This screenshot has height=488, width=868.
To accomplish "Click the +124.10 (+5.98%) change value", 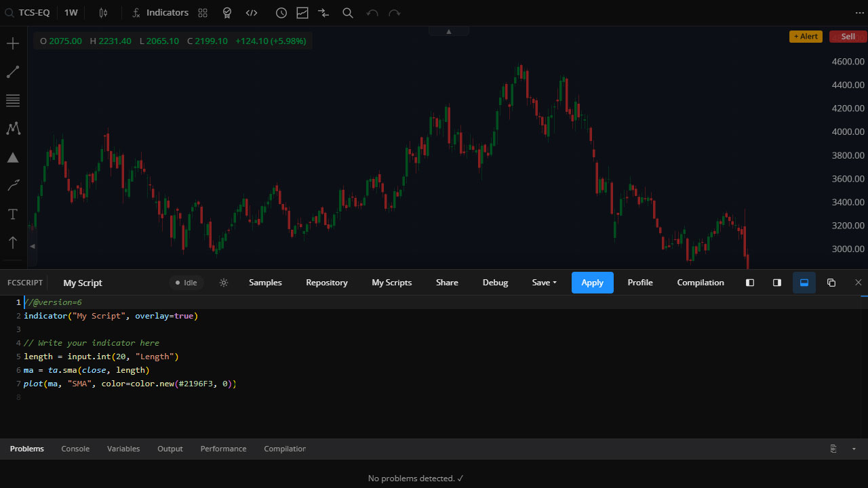I will (x=271, y=41).
